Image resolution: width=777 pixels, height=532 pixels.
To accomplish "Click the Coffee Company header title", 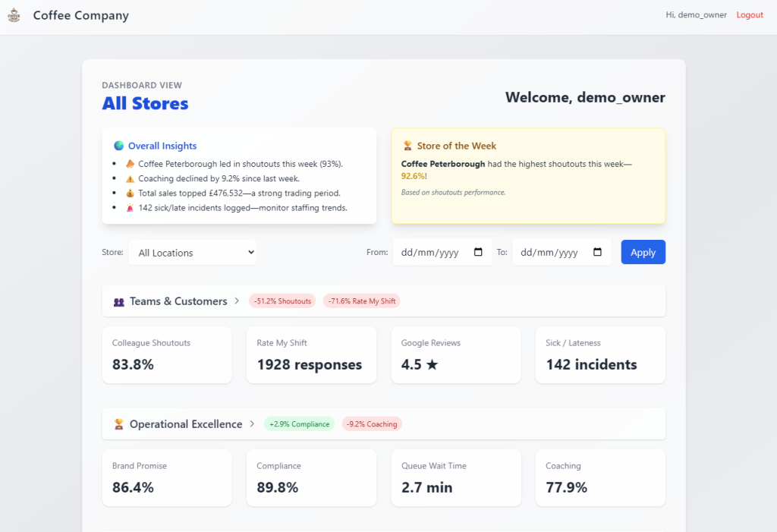I will [80, 15].
